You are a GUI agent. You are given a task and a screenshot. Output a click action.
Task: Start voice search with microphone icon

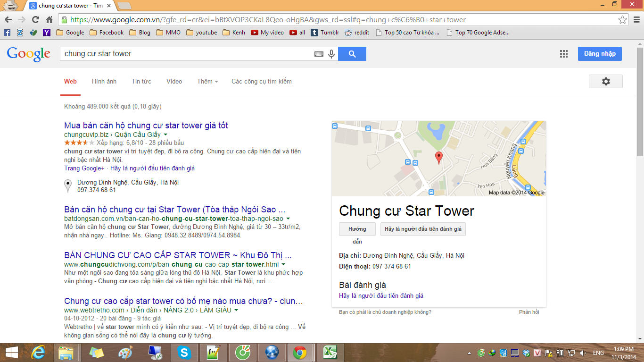(x=331, y=54)
